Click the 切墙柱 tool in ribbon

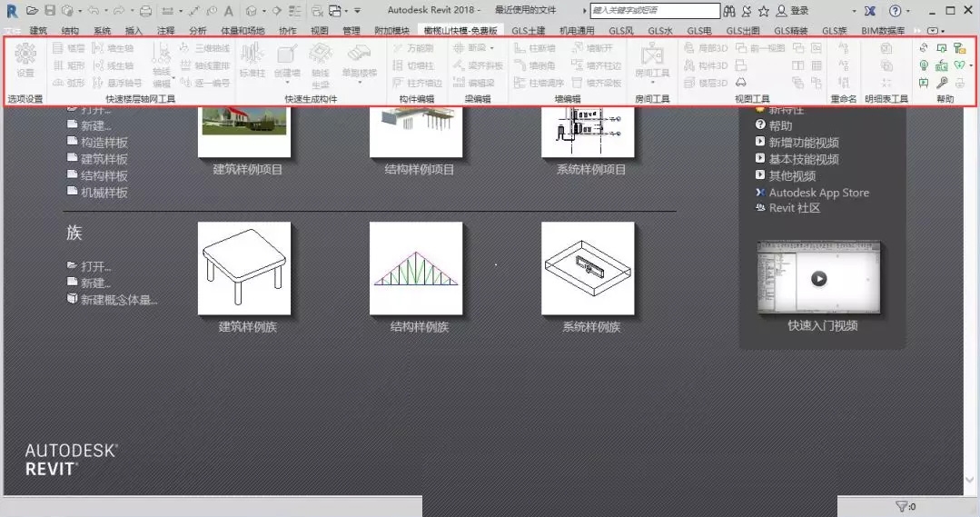(413, 65)
